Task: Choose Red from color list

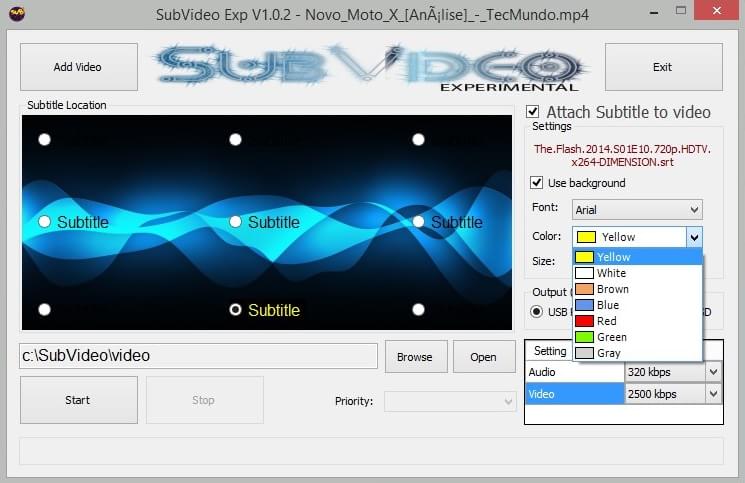Action: pos(638,321)
